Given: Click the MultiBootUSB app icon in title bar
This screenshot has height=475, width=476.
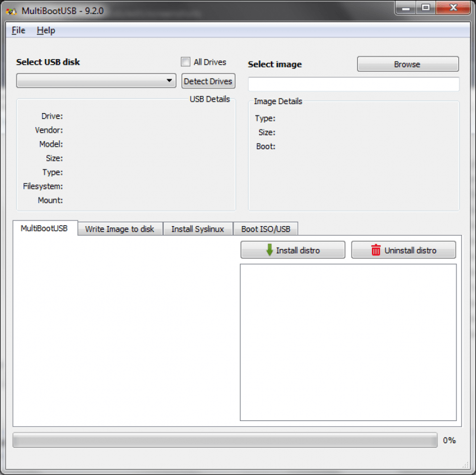Looking at the screenshot, I should pyautogui.click(x=11, y=11).
